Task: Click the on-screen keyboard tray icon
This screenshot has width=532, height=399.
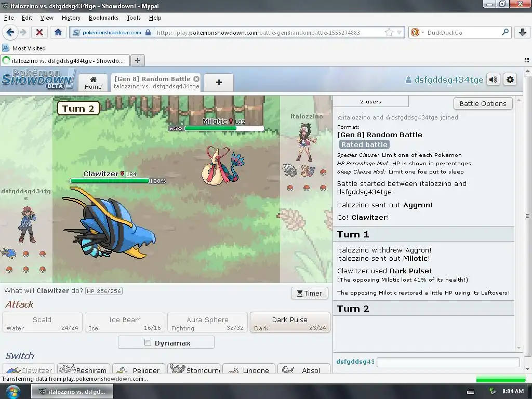Action: click(471, 392)
